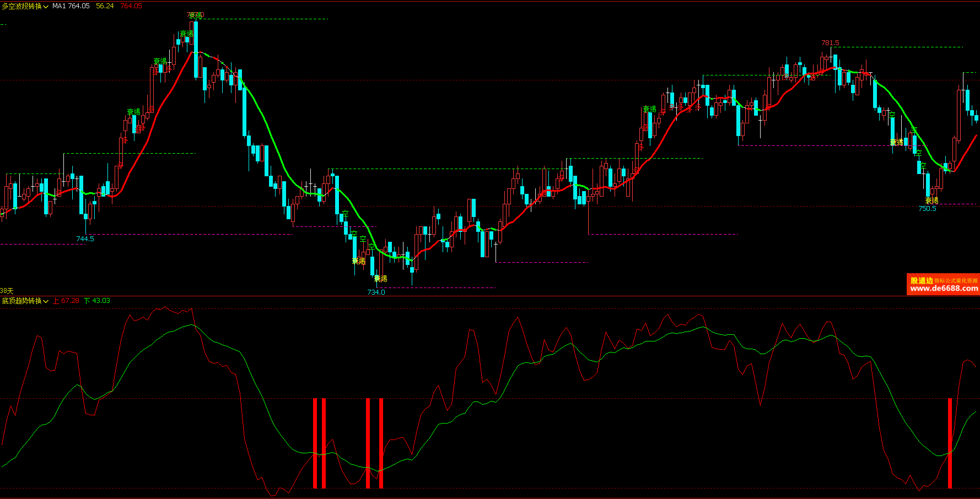Viewport: 980px width, 499px height.
Task: Click the yellow 56.24 value in header
Action: 105,6
